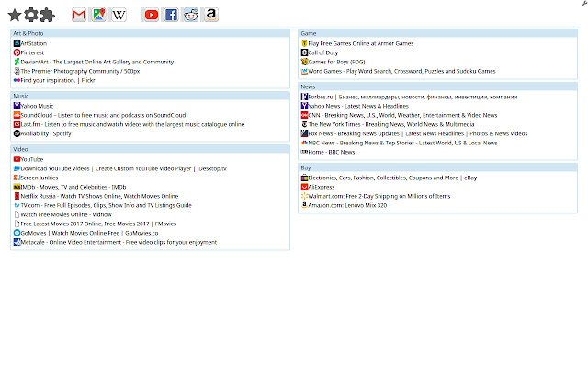Screen dimensions: 588x368
Task: Click the star bookmarks icon
Action: pyautogui.click(x=15, y=15)
